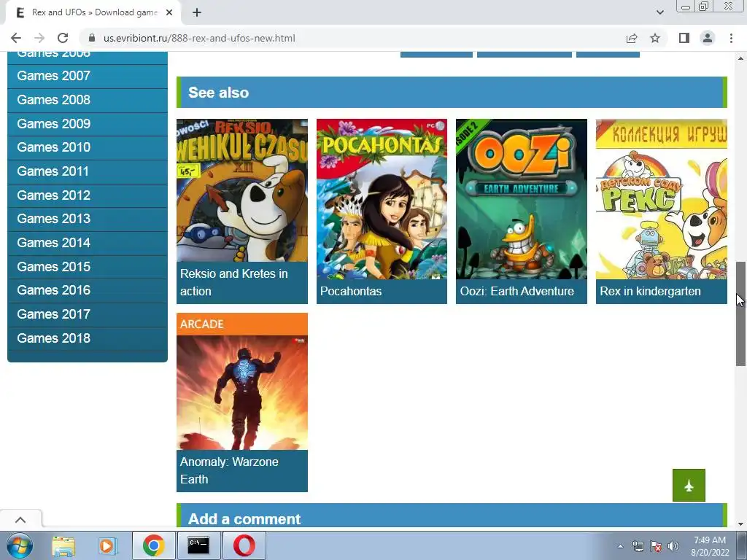The height and width of the screenshot is (560, 747).
Task: Bookmark this page with star icon
Action: [655, 38]
